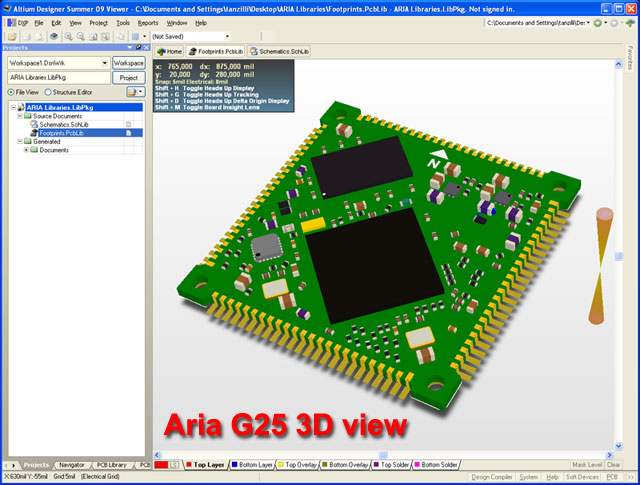Click the red current layer color swatch
This screenshot has height=485, width=640.
(161, 465)
